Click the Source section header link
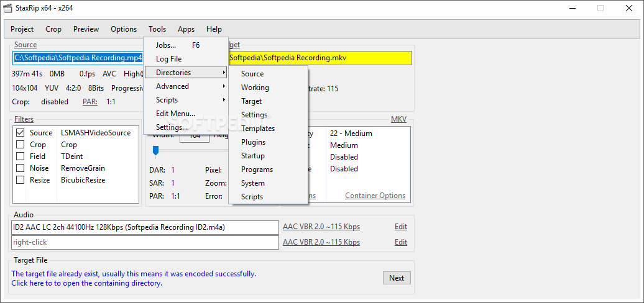 (25, 45)
